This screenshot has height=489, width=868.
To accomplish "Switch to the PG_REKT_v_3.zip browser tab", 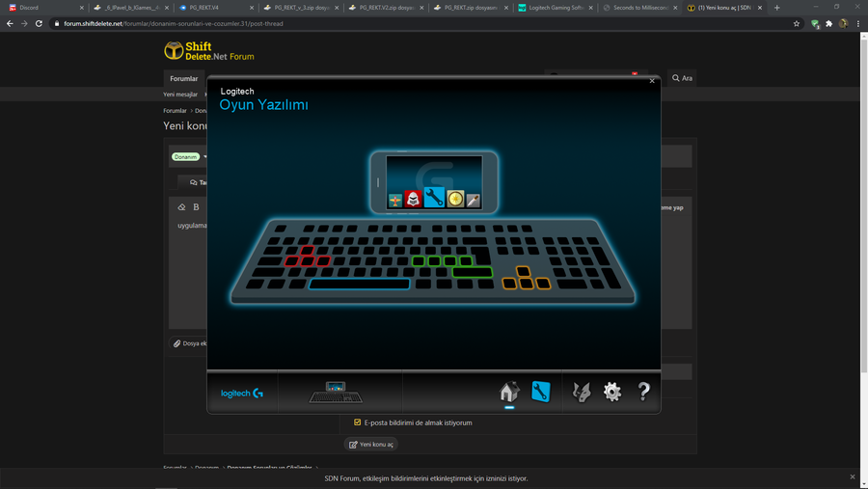I will pos(299,8).
